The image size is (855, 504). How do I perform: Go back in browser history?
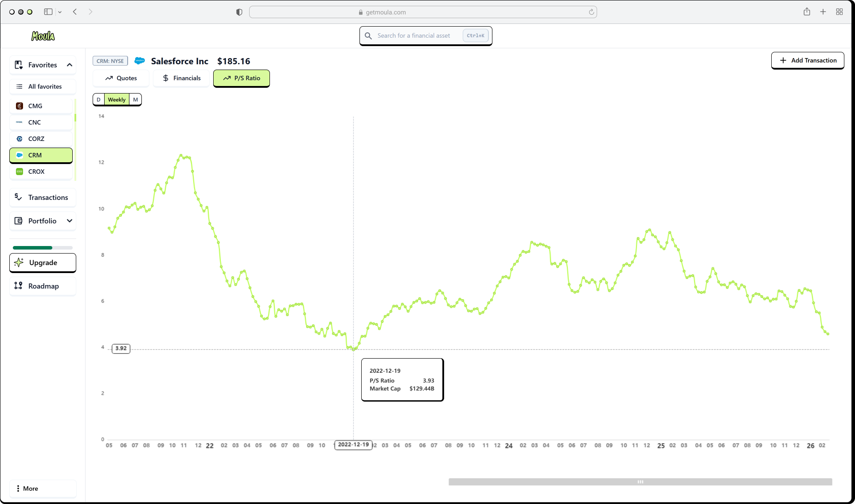tap(75, 12)
